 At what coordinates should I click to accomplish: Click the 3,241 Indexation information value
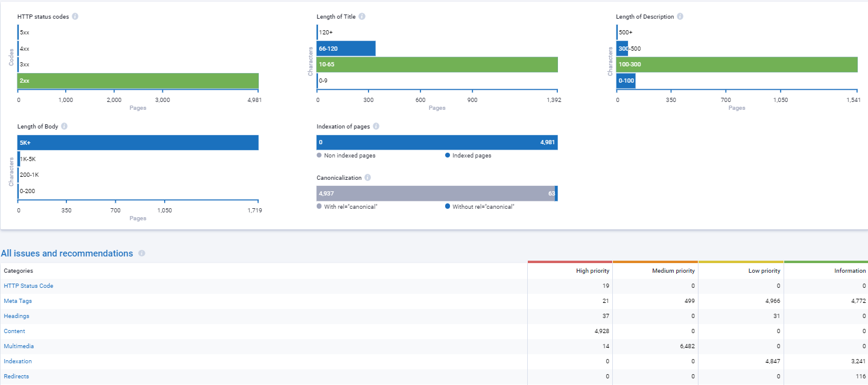pos(858,361)
